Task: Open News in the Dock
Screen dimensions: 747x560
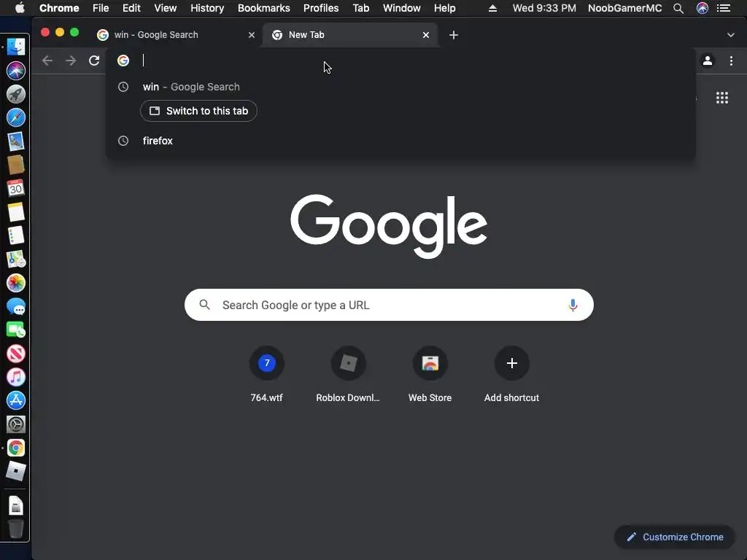Action: (x=16, y=354)
